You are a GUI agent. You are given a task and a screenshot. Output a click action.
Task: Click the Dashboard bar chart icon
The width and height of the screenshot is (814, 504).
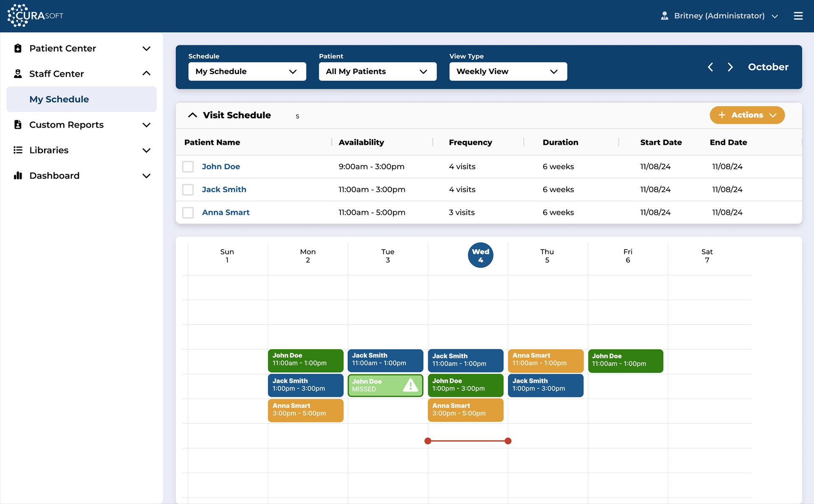point(18,175)
